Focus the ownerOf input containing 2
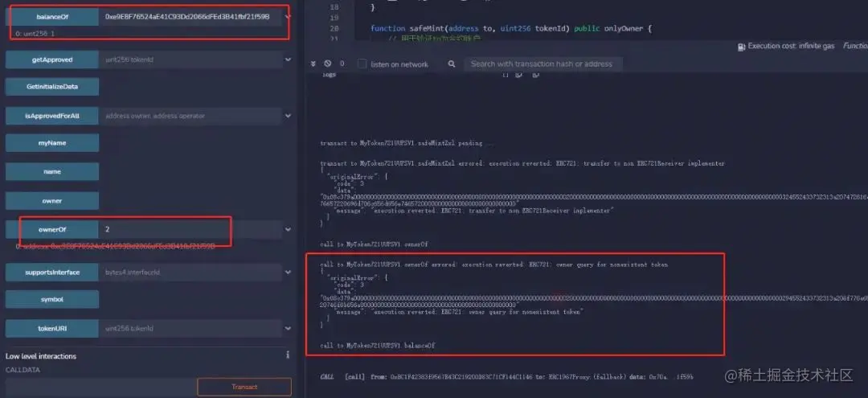The height and width of the screenshot is (398, 868). coord(190,229)
